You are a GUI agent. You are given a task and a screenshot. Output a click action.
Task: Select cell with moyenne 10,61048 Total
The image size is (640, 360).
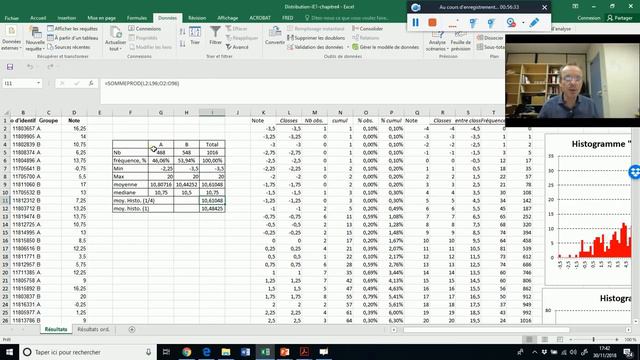[x=212, y=184]
